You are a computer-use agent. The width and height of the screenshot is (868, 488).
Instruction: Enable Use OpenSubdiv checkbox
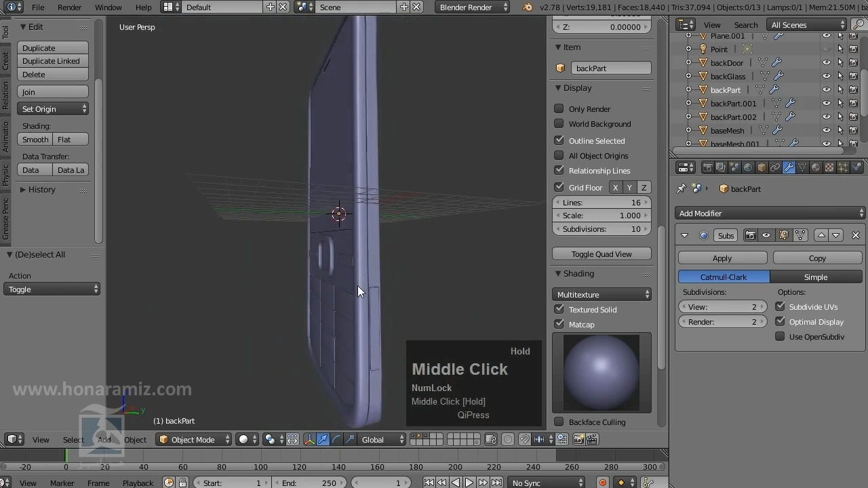780,336
